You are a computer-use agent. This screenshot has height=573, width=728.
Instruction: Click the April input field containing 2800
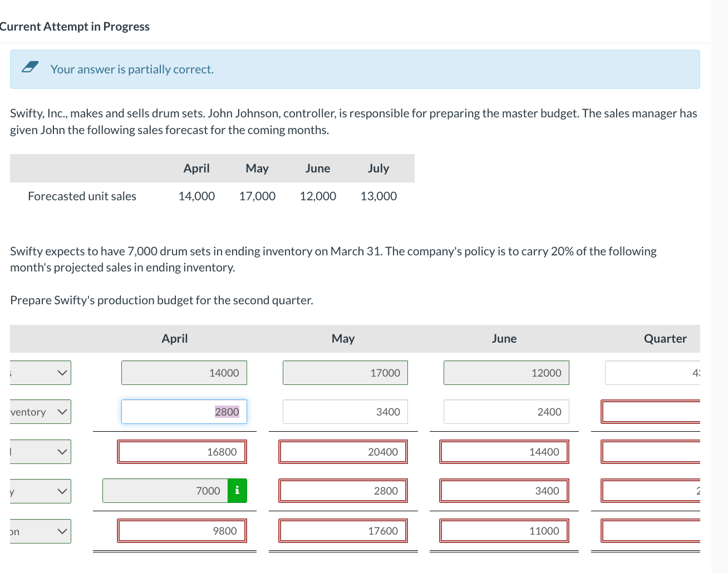(x=184, y=412)
